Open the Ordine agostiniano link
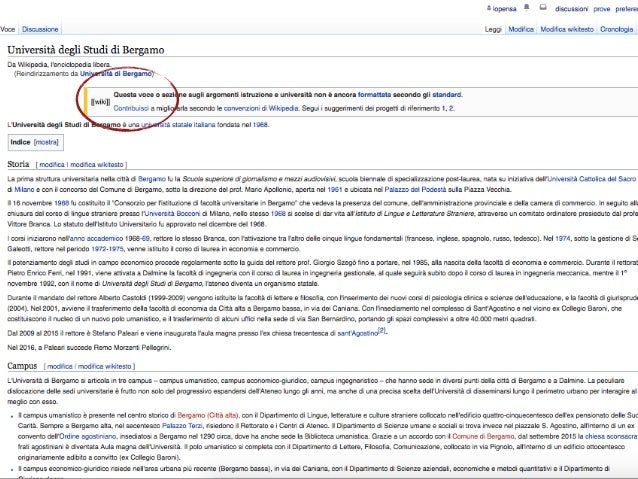 point(87,436)
